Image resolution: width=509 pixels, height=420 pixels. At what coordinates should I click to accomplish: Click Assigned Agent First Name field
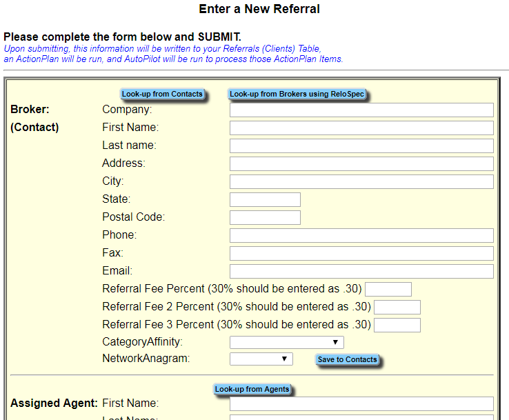[361, 404]
